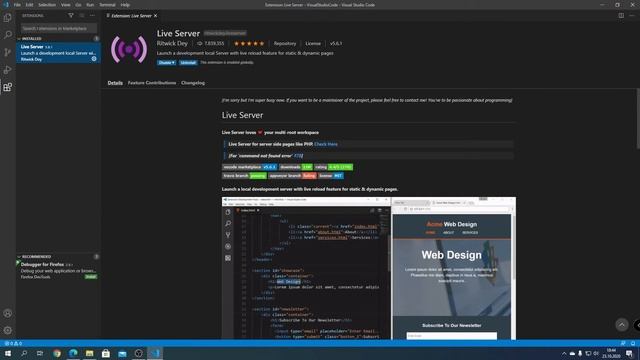Click the Ritwick Dey publisher name
Viewport: 640px width, 360px height.
pos(172,43)
